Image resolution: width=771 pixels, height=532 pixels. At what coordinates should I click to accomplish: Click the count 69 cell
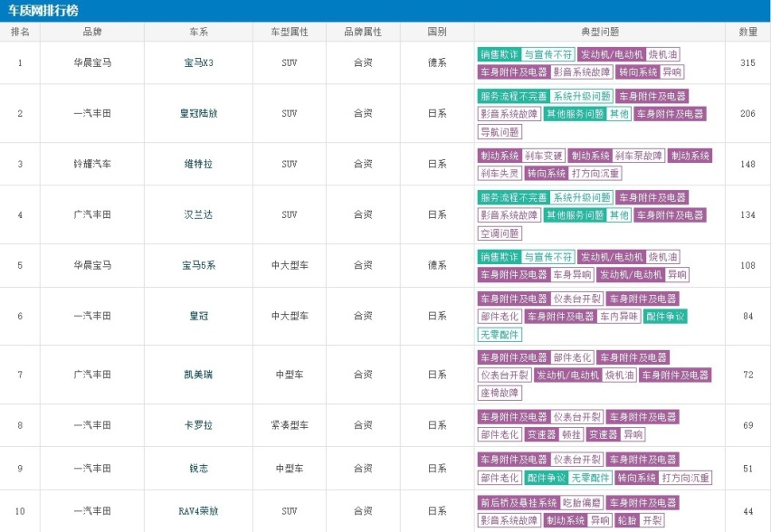click(x=747, y=425)
